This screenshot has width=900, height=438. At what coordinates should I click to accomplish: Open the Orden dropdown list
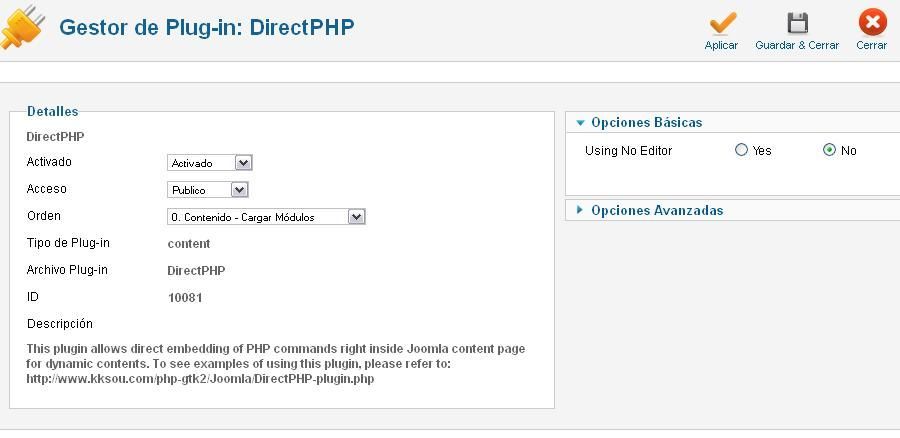(x=266, y=217)
